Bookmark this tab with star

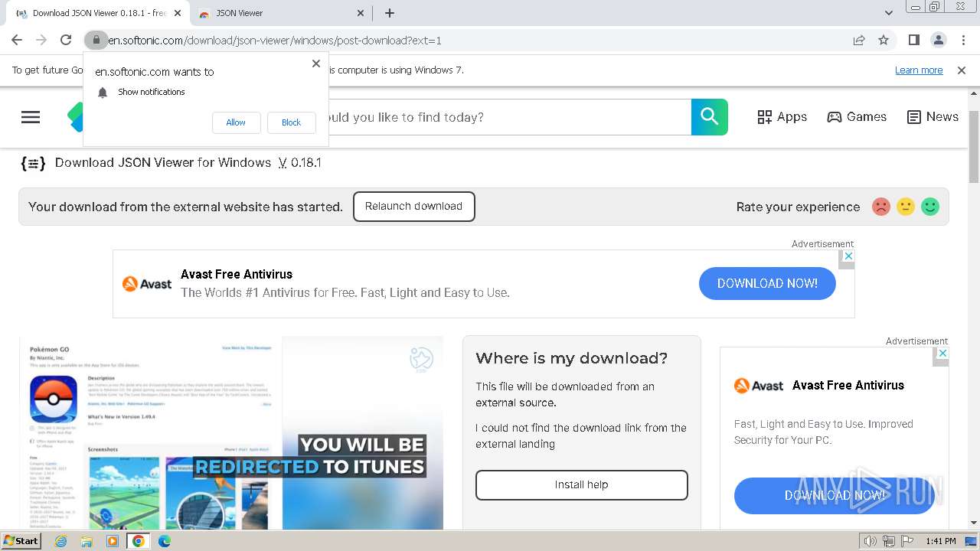point(884,40)
